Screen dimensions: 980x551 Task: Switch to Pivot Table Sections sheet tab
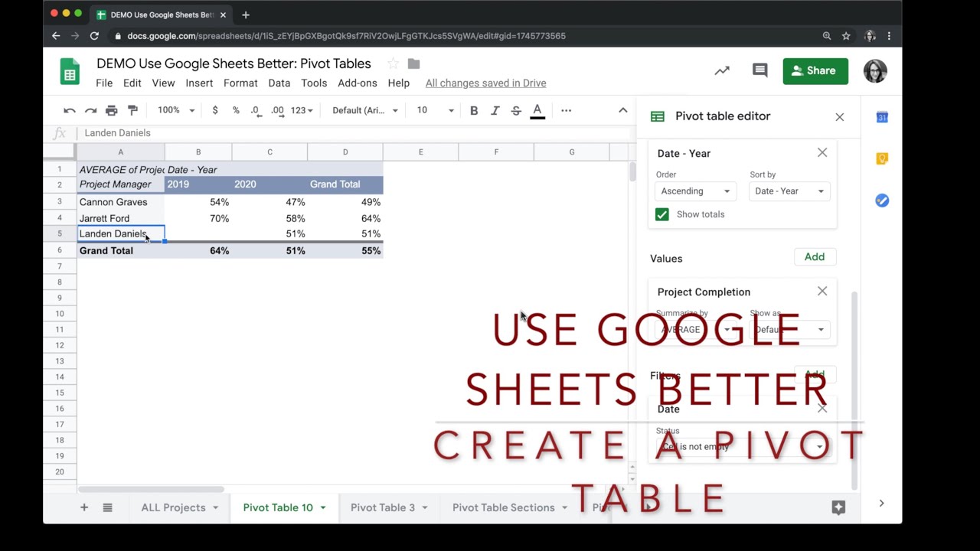[x=504, y=507]
